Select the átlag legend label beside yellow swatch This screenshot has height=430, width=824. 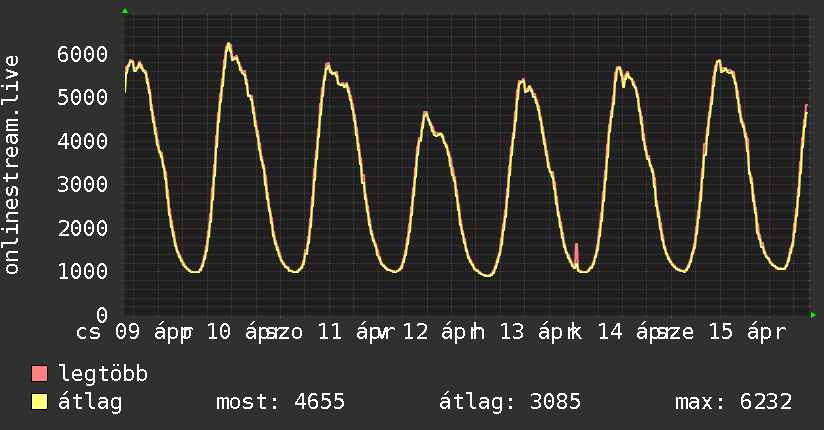90,402
